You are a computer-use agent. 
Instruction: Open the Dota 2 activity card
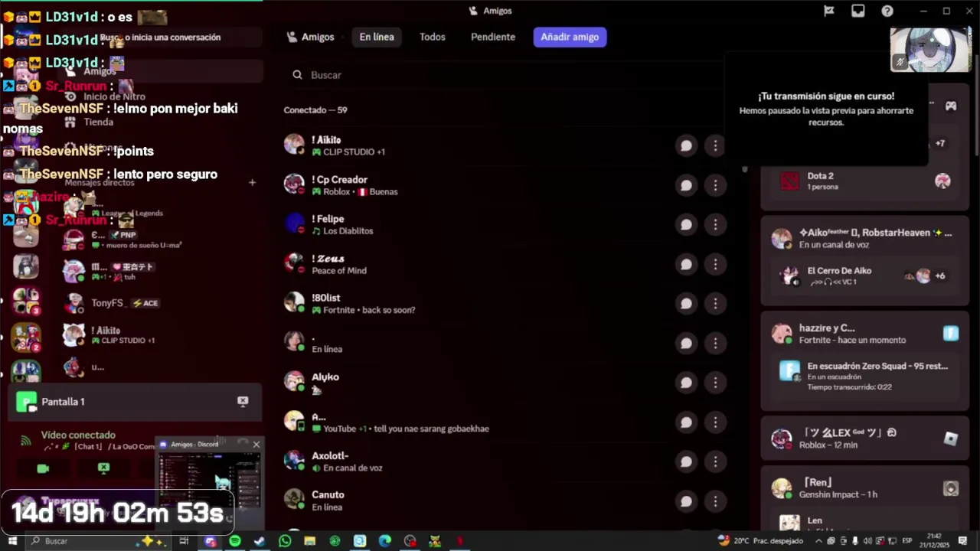pyautogui.click(x=865, y=181)
